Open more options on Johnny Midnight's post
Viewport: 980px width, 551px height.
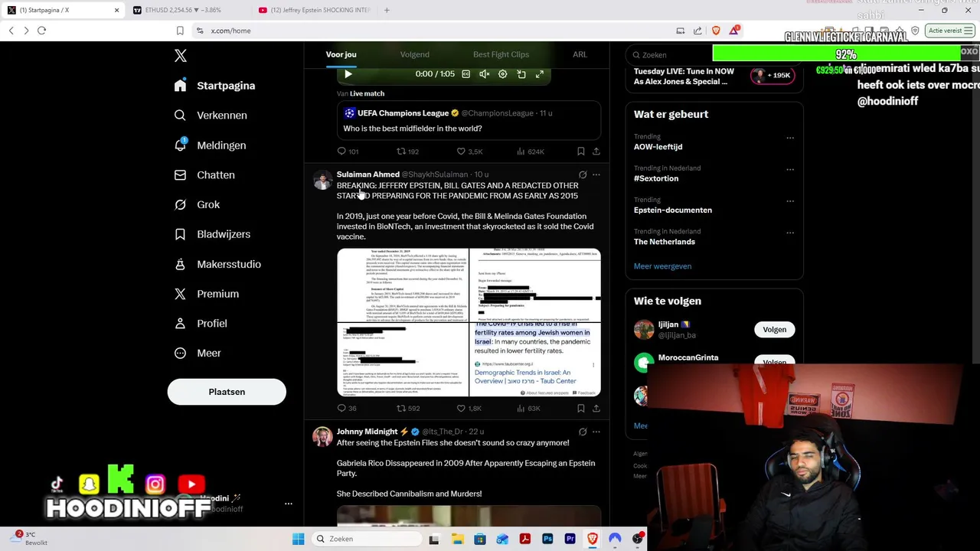point(596,432)
